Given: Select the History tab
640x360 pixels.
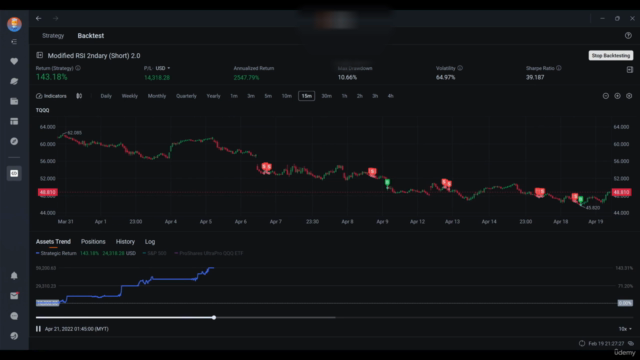Looking at the screenshot, I should pyautogui.click(x=125, y=242).
